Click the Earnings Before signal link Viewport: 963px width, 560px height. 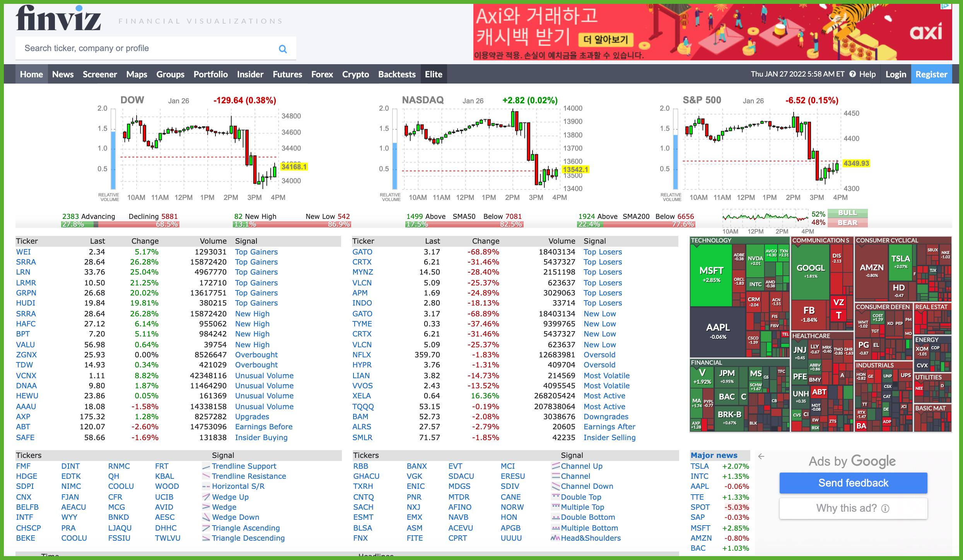point(264,427)
